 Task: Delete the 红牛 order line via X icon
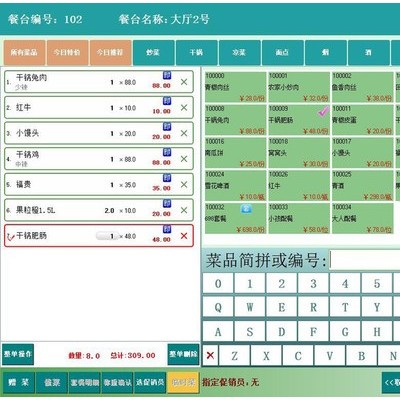[x=184, y=107]
